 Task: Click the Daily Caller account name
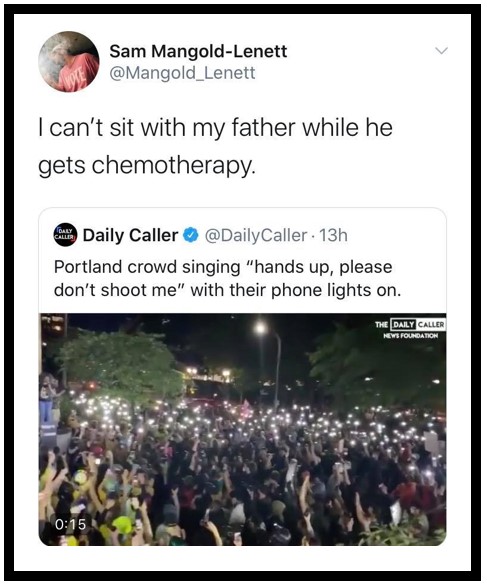click(130, 235)
